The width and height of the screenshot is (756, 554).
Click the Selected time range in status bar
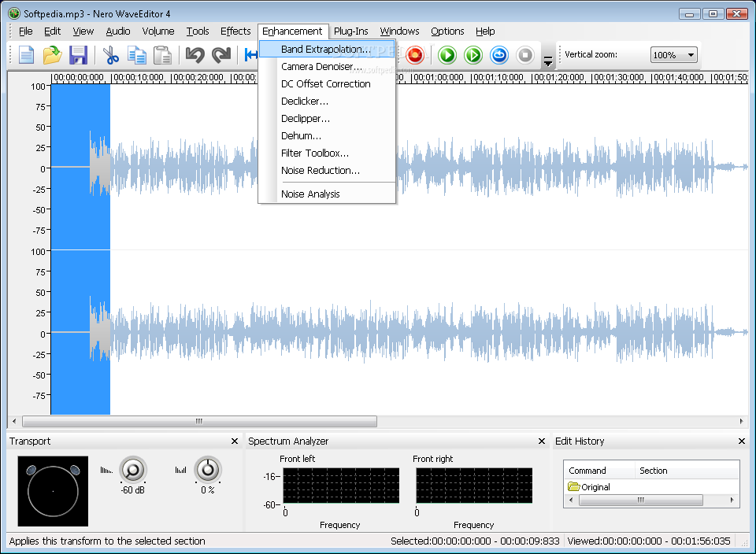tap(475, 541)
